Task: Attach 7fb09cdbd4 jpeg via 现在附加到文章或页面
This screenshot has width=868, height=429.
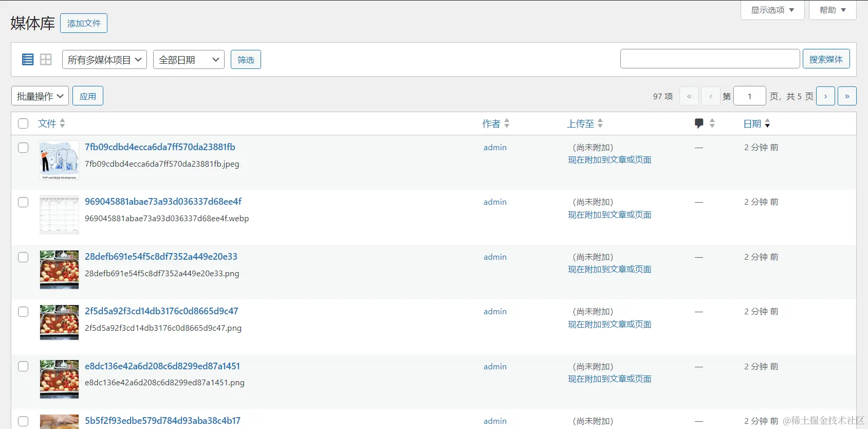Action: 610,160
